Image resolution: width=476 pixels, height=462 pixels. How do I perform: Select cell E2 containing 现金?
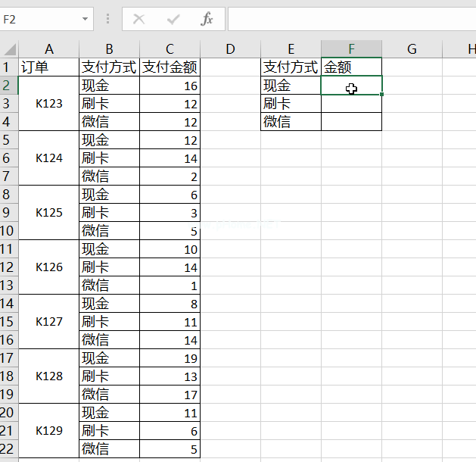pos(291,86)
